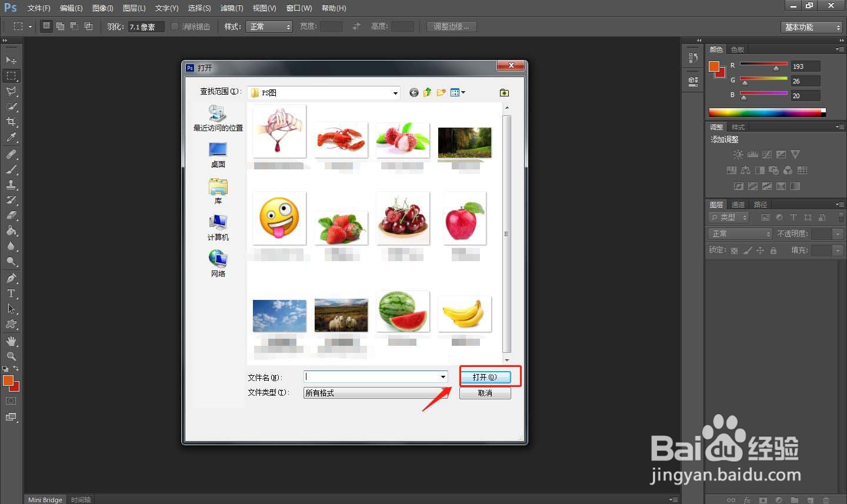Toggle lock position icon in Layers panel
Viewport: 847px width, 504px height.
pos(760,251)
